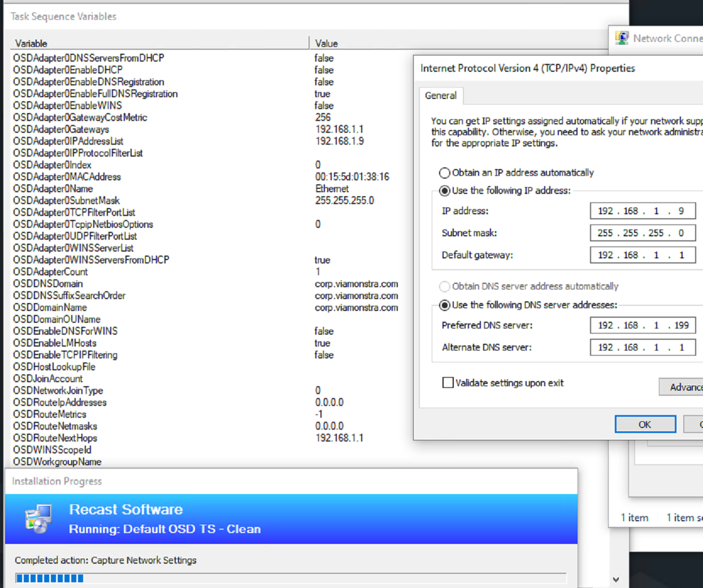This screenshot has height=588, width=703.
Task: Click the IP address input field
Action: point(642,211)
